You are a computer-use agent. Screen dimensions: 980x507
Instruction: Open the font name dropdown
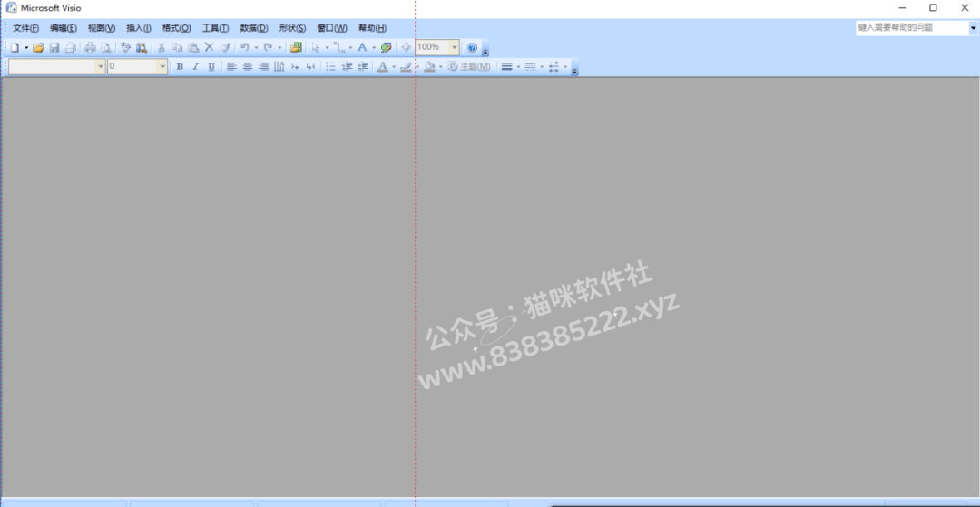100,66
